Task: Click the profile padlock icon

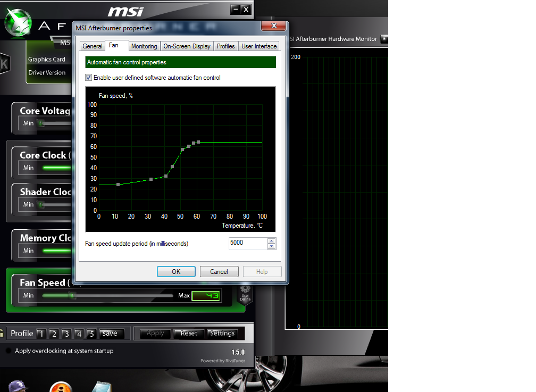Action: tap(2, 333)
